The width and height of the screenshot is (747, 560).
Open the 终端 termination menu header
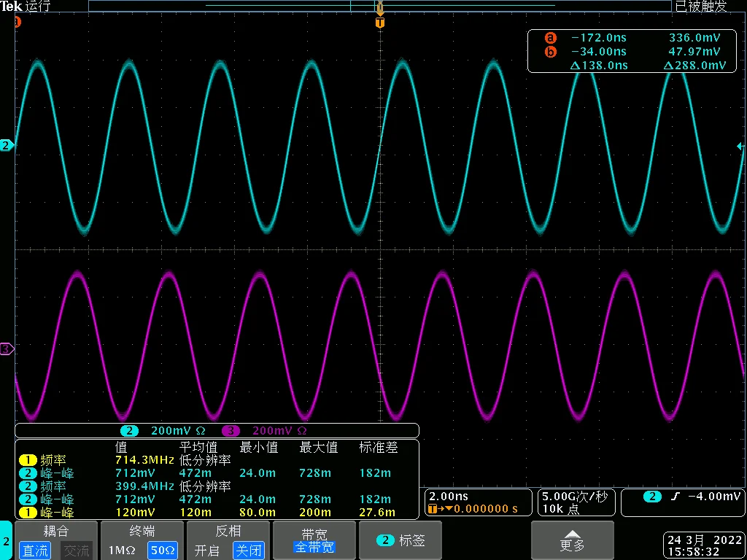(142, 531)
